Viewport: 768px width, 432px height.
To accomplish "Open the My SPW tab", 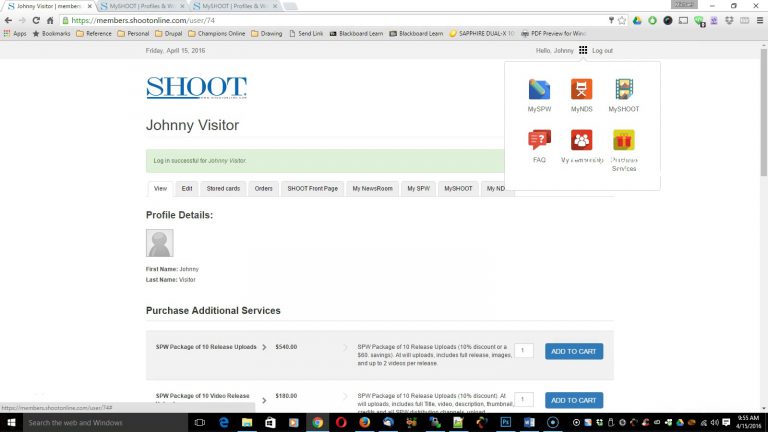I will click(x=418, y=189).
